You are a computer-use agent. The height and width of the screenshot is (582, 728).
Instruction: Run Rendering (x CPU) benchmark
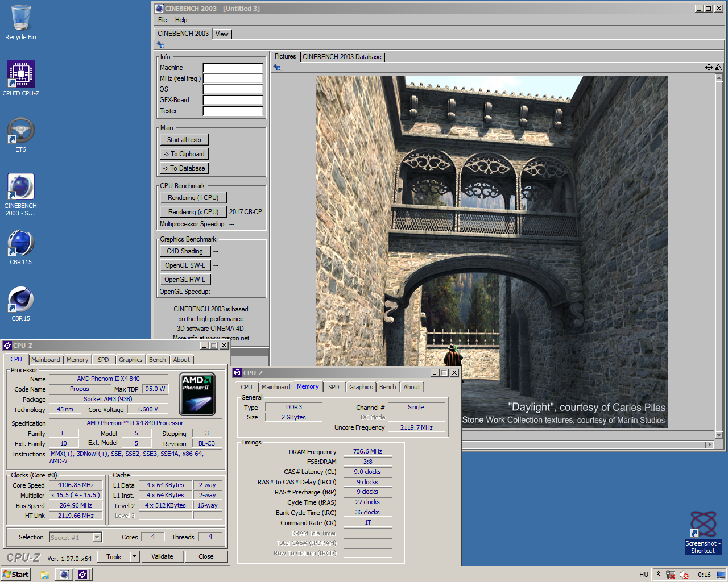pos(193,212)
